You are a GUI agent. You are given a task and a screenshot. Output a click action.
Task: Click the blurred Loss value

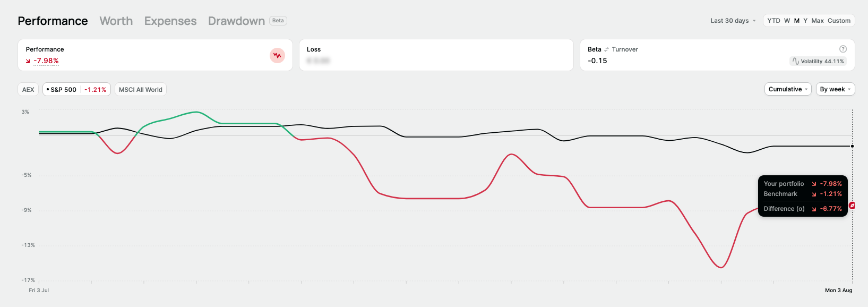(319, 61)
